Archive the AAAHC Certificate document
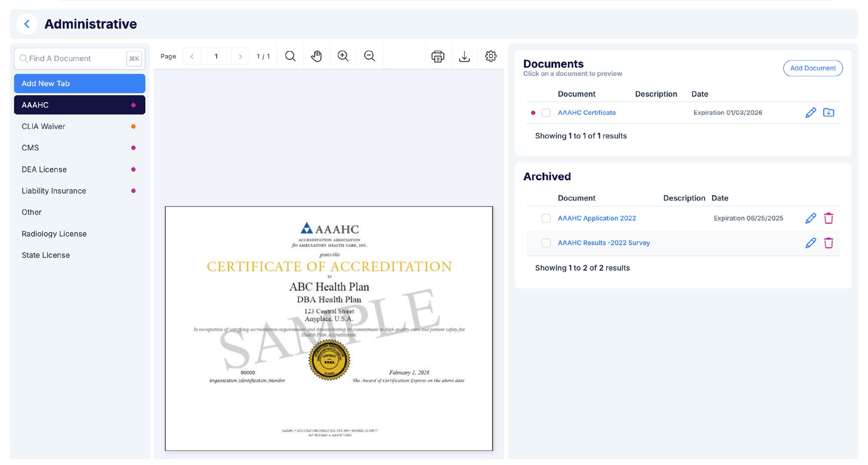This screenshot has height=465, width=868. point(829,112)
